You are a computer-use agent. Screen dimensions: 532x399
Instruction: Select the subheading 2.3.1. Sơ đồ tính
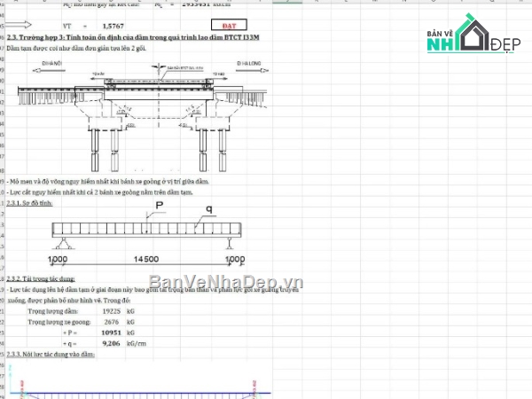(29, 203)
